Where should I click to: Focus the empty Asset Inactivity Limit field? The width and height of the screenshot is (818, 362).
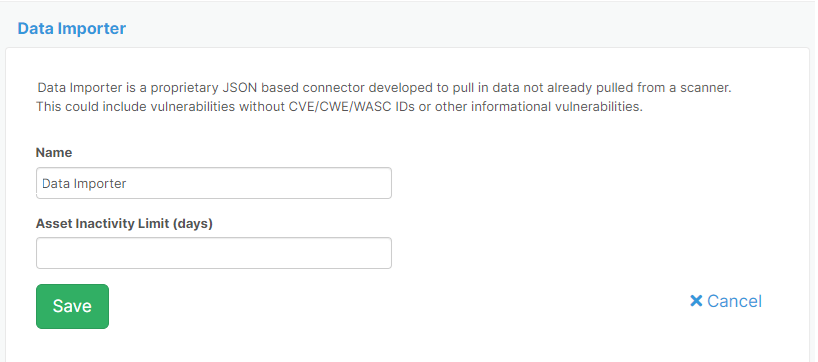(214, 253)
